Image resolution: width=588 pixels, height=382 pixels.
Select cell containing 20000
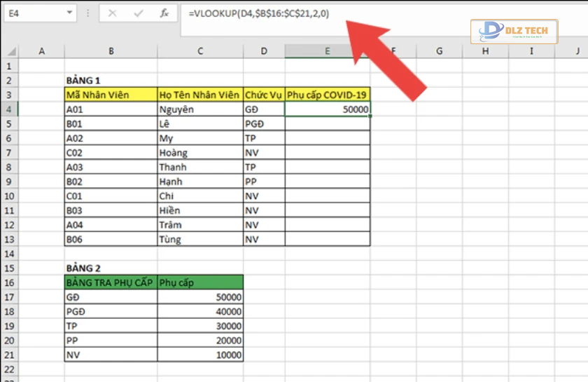[200, 341]
